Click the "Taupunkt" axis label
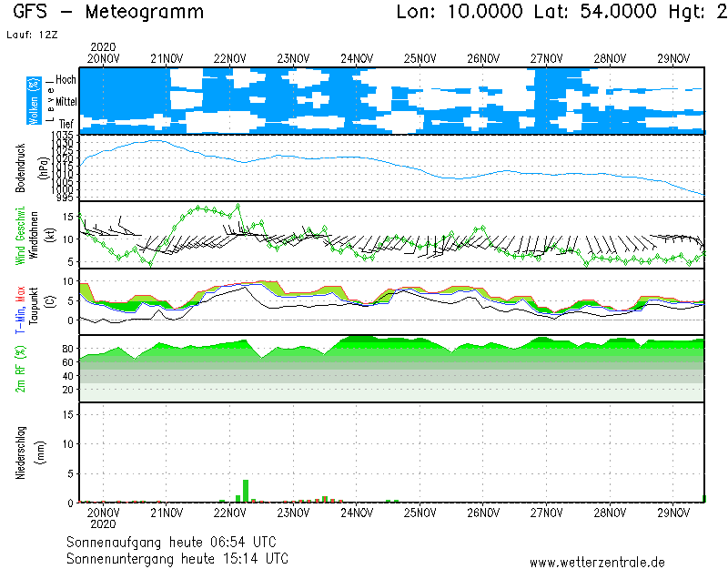Image resolution: width=728 pixels, height=569 pixels. pos(34,305)
